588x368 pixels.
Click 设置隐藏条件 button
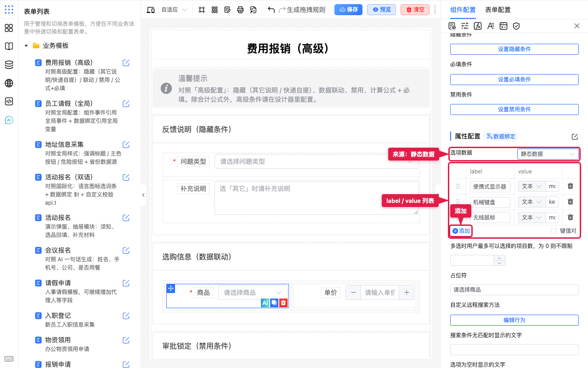(x=514, y=49)
